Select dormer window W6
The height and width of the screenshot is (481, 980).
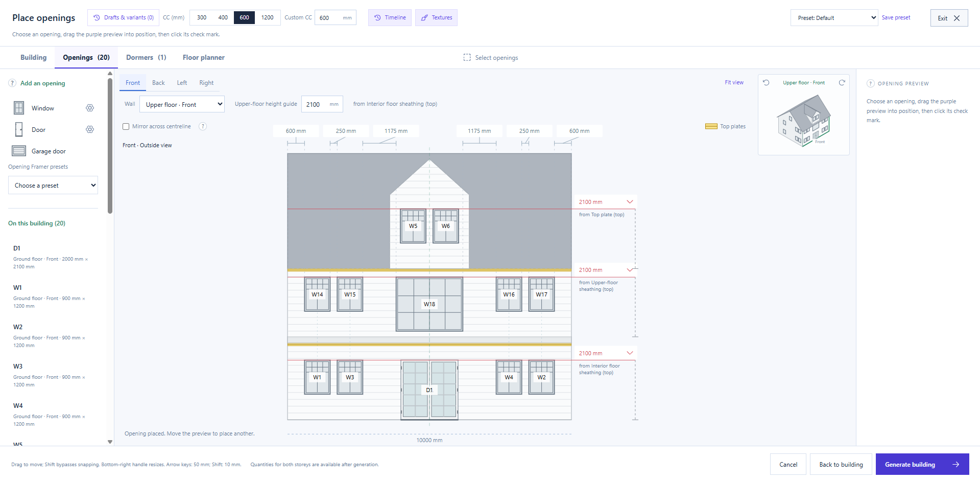(x=446, y=226)
